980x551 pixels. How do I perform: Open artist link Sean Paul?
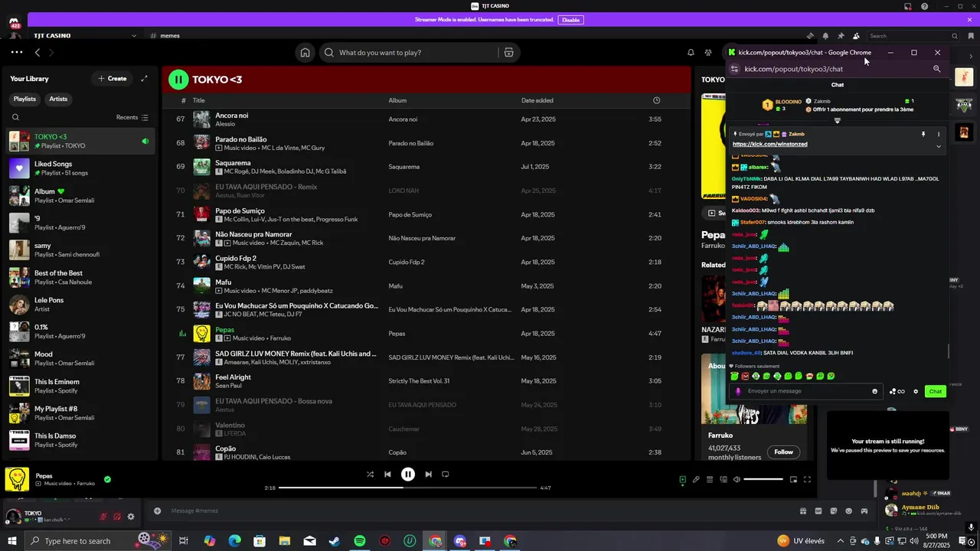tap(228, 386)
